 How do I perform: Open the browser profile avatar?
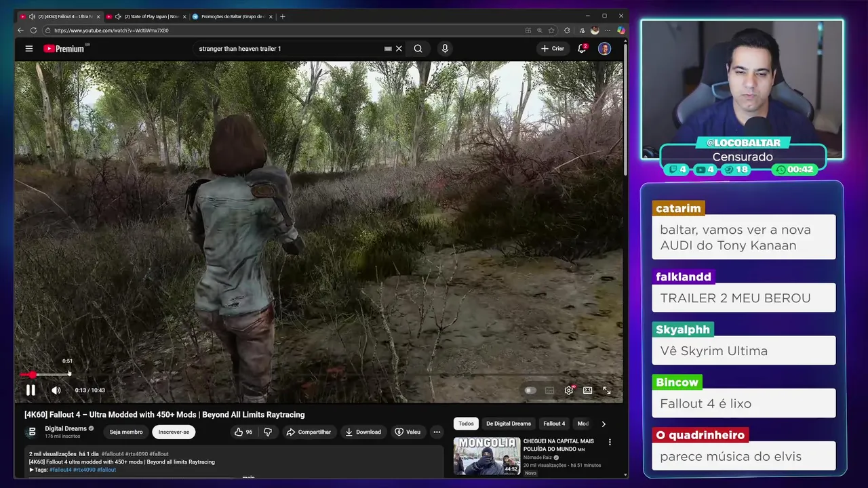pyautogui.click(x=595, y=30)
